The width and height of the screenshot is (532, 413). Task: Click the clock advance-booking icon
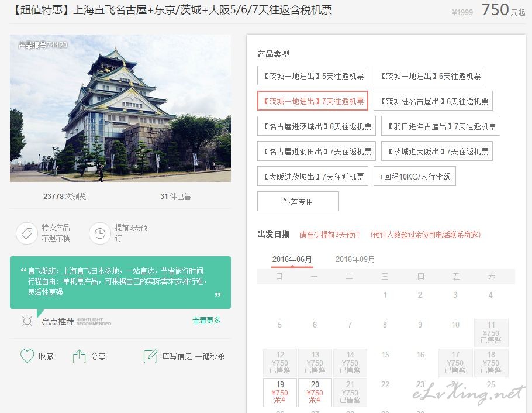[x=100, y=233]
